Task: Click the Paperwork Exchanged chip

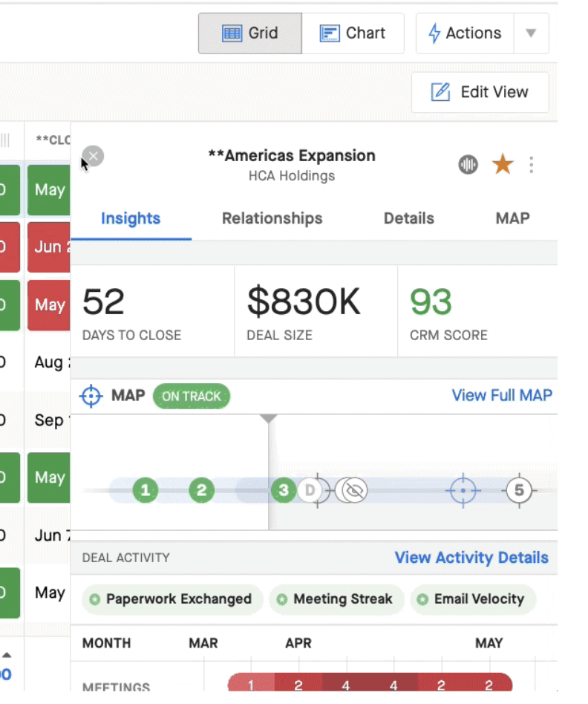Action: [x=172, y=599]
